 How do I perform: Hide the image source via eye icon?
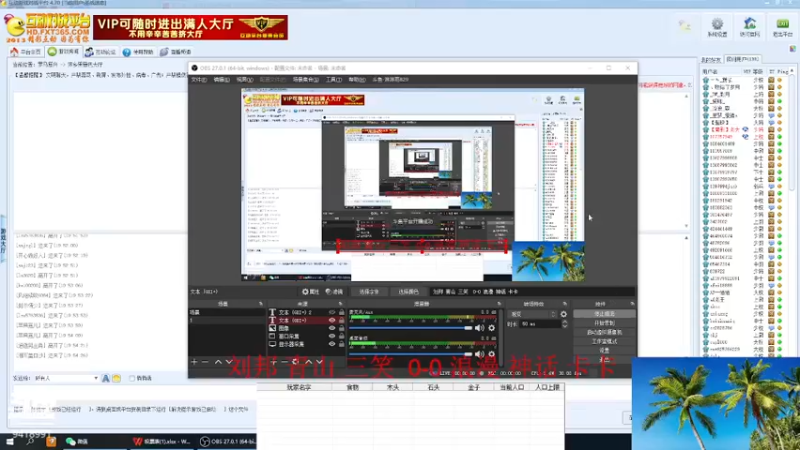coord(332,328)
